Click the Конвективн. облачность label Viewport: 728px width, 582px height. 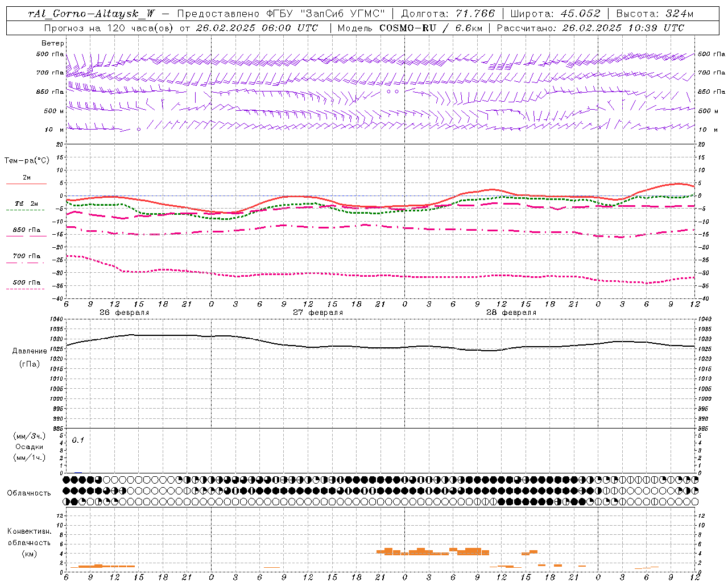29,537
